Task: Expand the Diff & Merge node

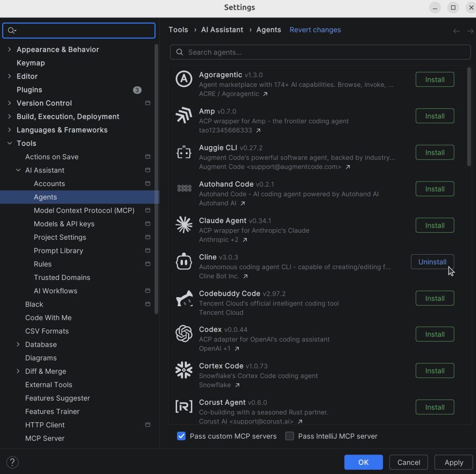Action: (x=18, y=371)
